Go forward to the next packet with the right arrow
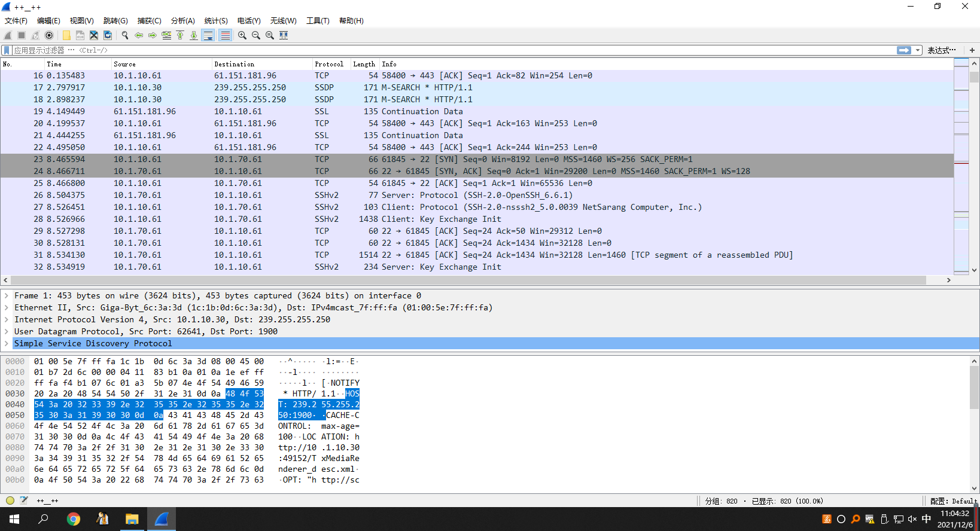Image resolution: width=980 pixels, height=531 pixels. click(153, 35)
